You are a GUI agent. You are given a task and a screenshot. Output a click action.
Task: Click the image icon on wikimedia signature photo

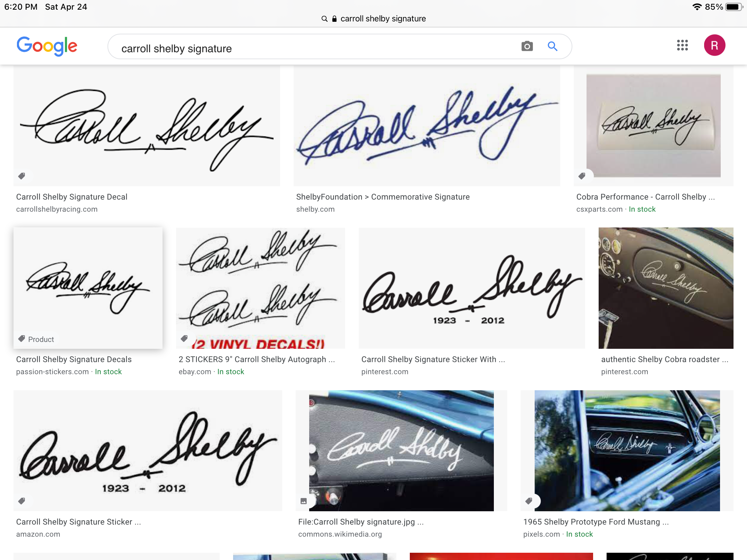[304, 501]
